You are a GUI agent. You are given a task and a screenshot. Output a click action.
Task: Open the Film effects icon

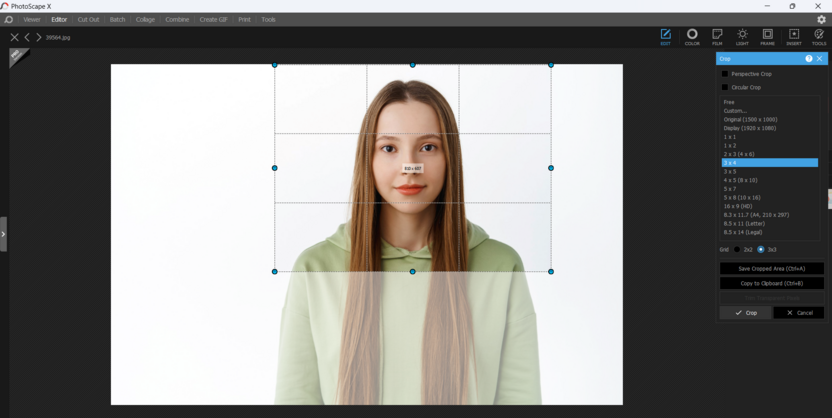(x=717, y=37)
